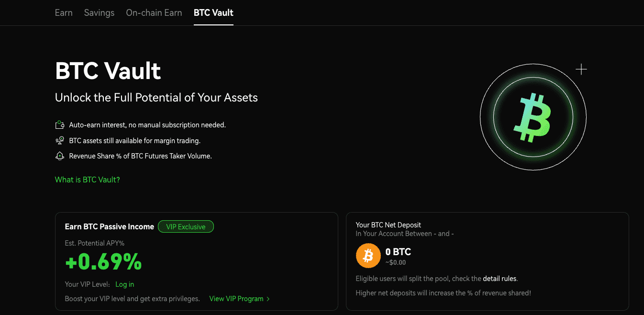This screenshot has height=315, width=644.
Task: Select the BTC Vault tab
Action: [213, 13]
